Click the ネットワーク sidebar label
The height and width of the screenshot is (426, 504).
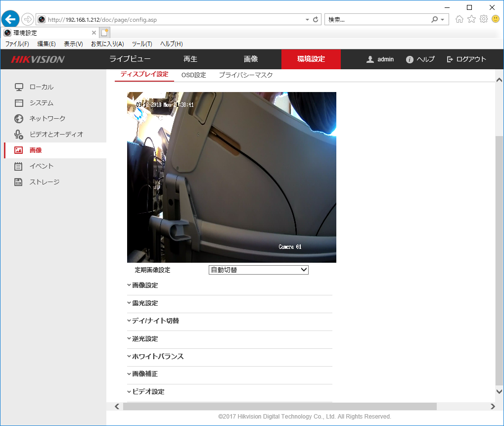coord(47,119)
